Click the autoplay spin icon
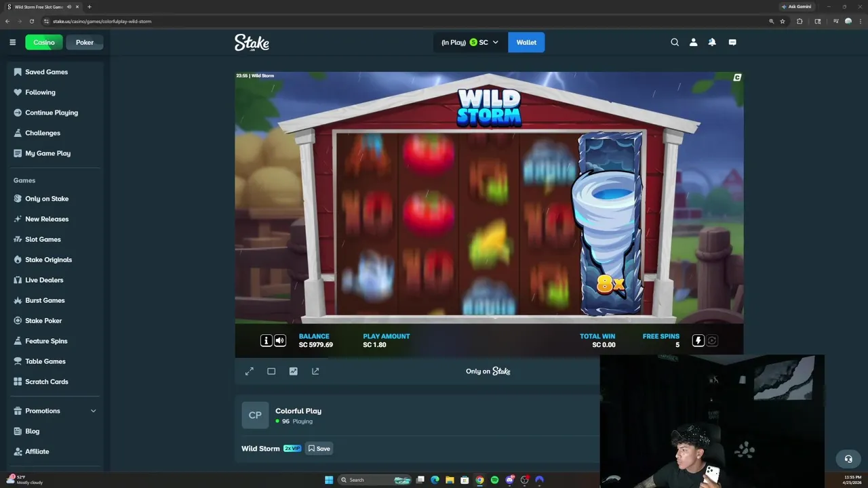This screenshot has width=868, height=488. coord(712,340)
